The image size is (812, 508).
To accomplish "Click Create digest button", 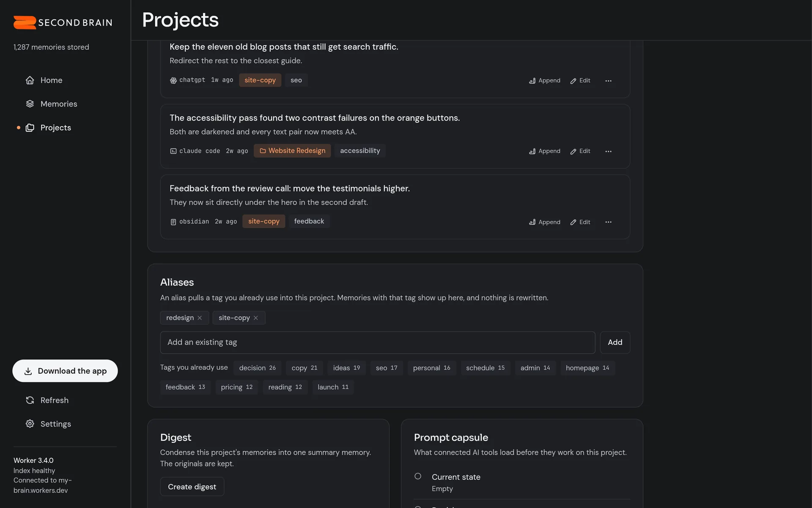I will 192,487.
